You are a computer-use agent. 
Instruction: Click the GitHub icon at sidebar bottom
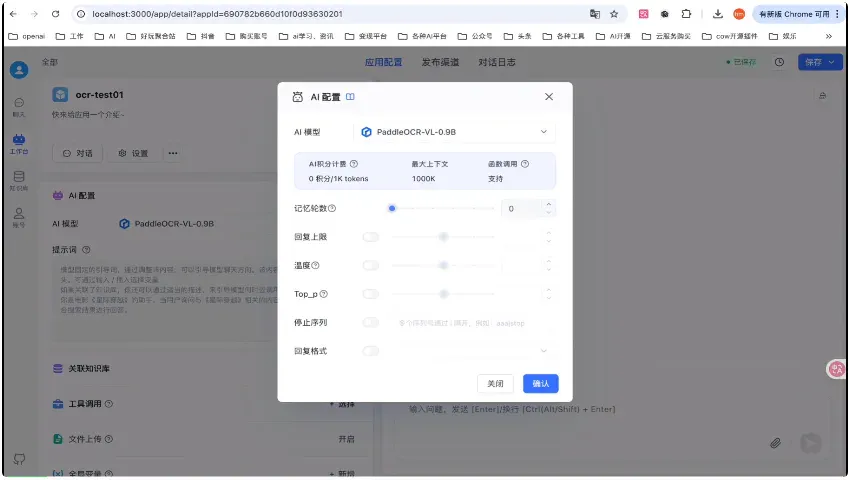point(19,459)
